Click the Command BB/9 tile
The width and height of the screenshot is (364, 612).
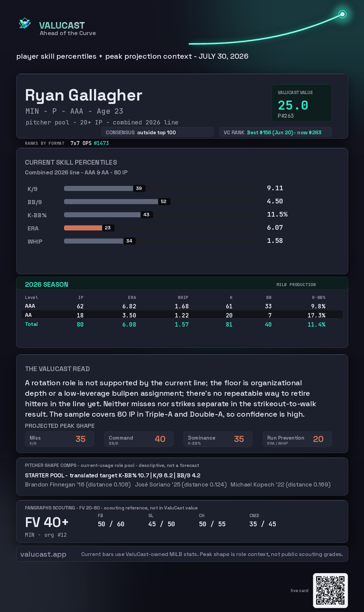(x=139, y=439)
